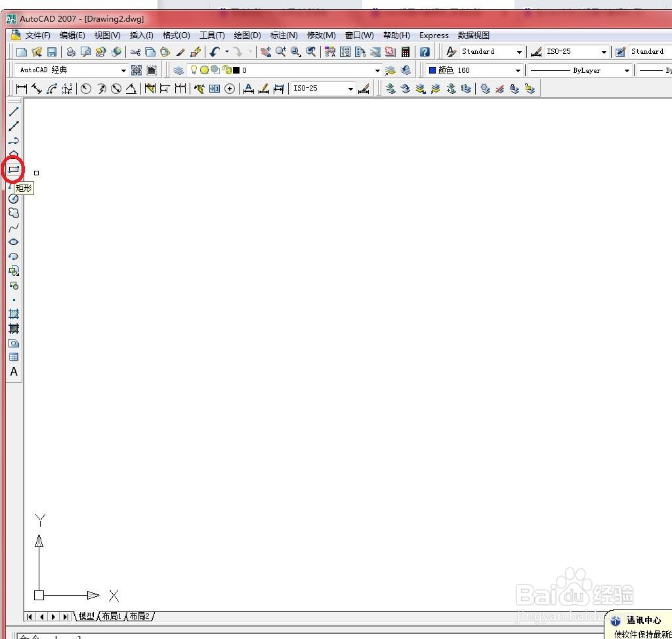Image resolution: width=672 pixels, height=639 pixels.
Task: Select the Ellipse draw tool
Action: tap(14, 242)
